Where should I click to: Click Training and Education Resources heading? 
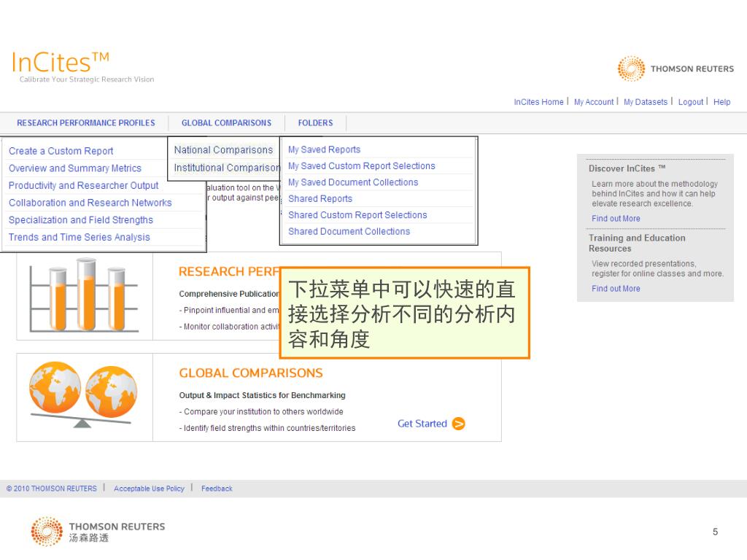coord(636,243)
